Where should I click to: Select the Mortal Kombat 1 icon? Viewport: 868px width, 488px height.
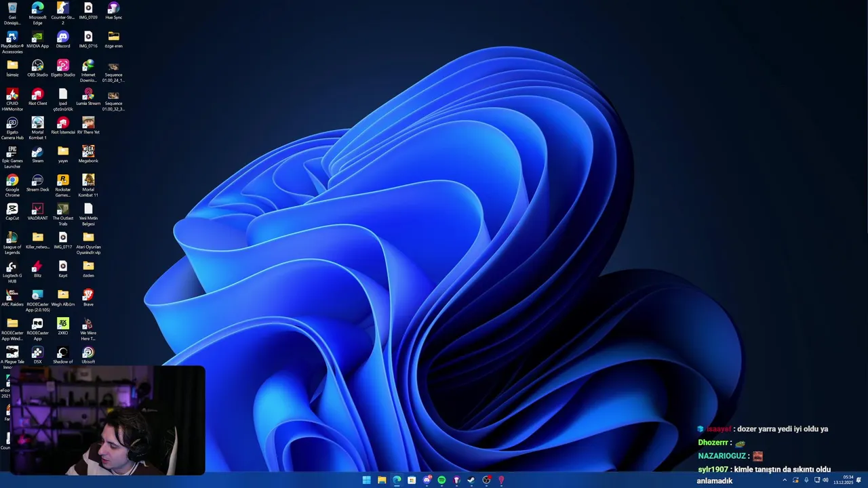coord(37,128)
